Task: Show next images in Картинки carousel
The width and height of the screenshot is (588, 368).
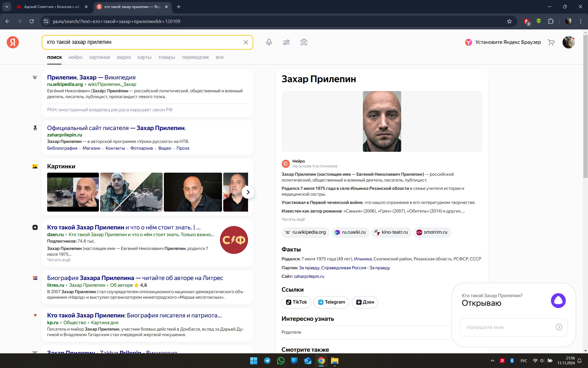Action: coord(248,192)
